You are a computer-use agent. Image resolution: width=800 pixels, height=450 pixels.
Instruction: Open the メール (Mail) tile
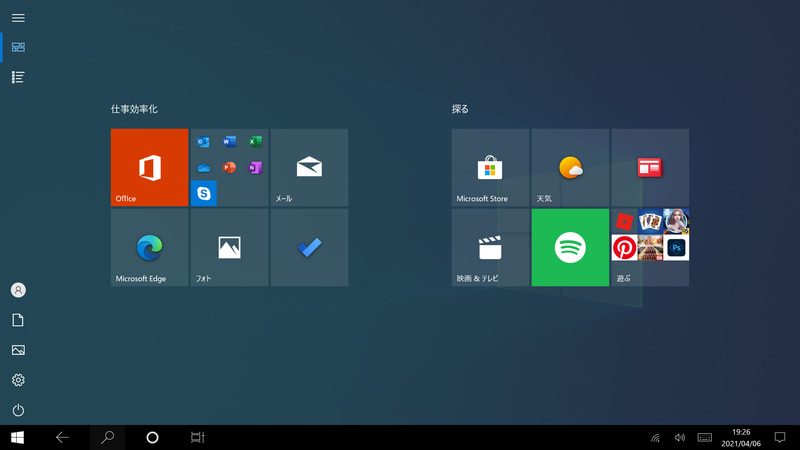310,167
